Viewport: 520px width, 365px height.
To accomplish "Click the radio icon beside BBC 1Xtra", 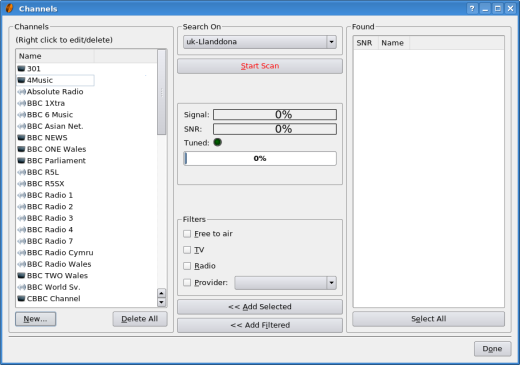I will pos(21,103).
